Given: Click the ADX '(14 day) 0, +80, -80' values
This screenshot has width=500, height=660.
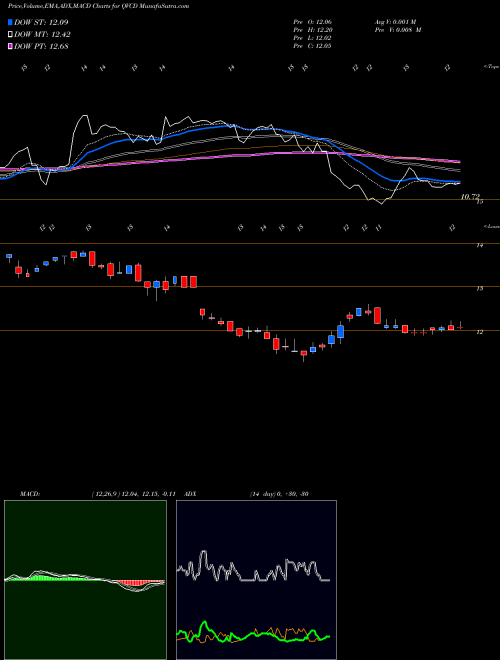Looking at the screenshot, I should [x=278, y=494].
